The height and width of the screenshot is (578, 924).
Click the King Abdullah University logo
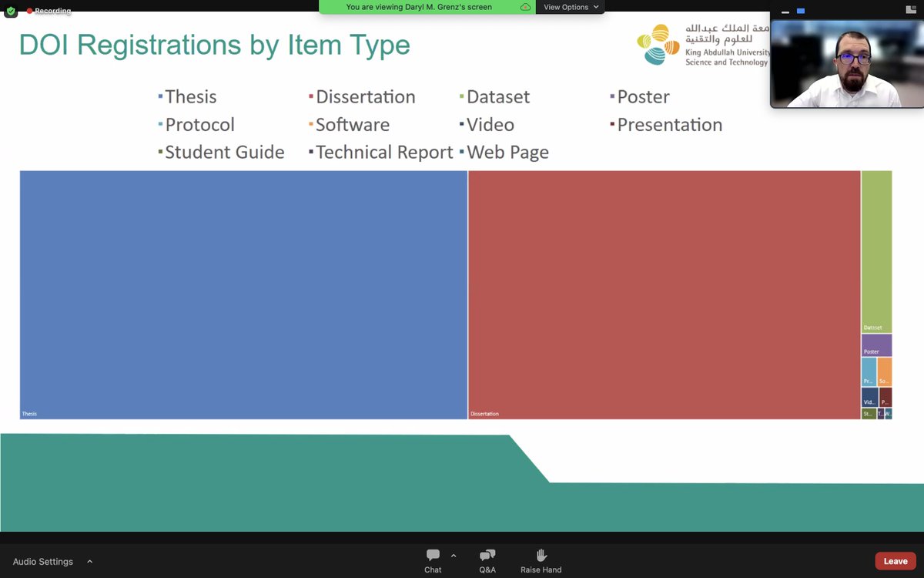[x=702, y=45]
